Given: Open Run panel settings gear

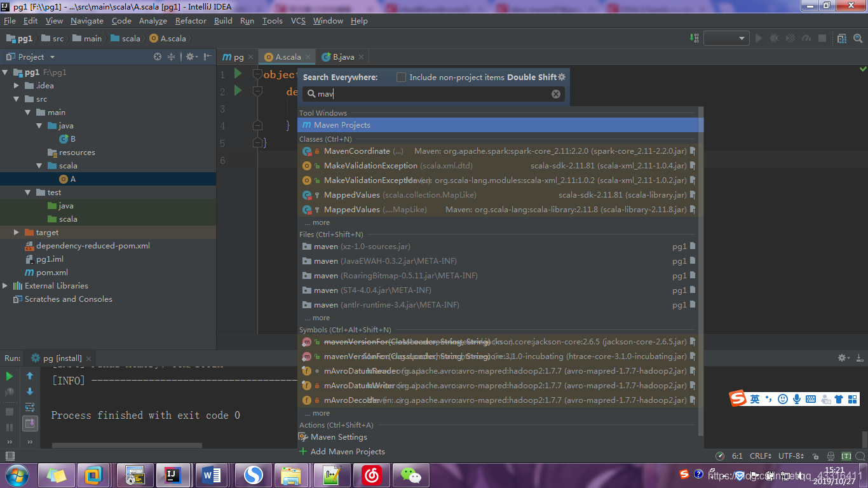Looking at the screenshot, I should click(843, 358).
